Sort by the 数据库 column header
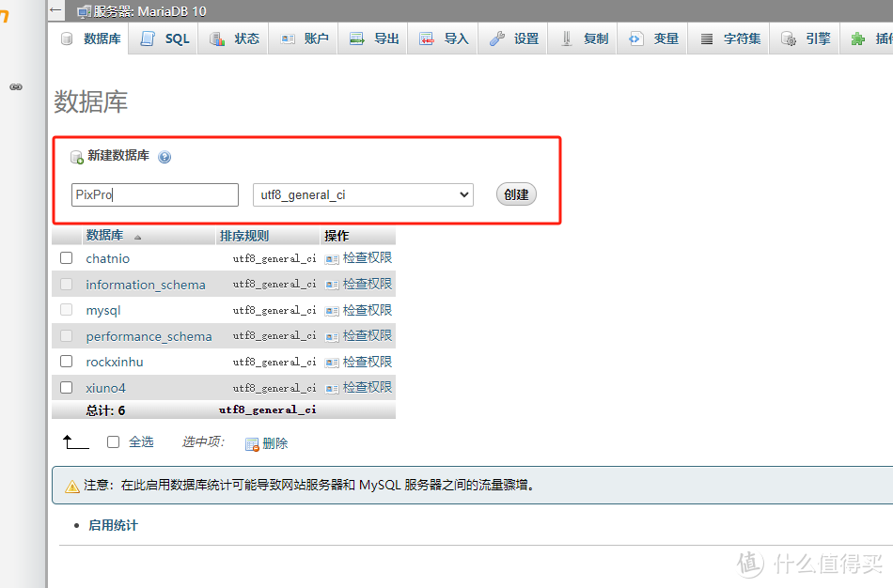Viewport: 893px width, 588px height. pos(104,235)
